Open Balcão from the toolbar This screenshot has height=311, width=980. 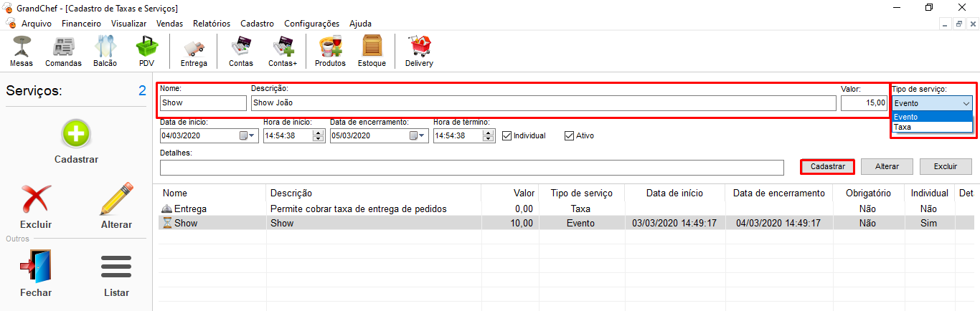(105, 50)
